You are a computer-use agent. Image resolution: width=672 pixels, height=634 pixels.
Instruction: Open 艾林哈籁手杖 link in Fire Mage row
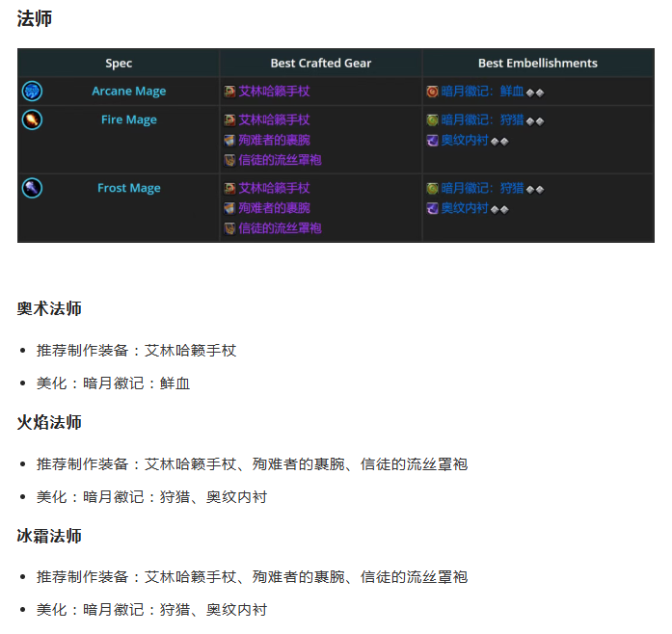[x=274, y=120]
